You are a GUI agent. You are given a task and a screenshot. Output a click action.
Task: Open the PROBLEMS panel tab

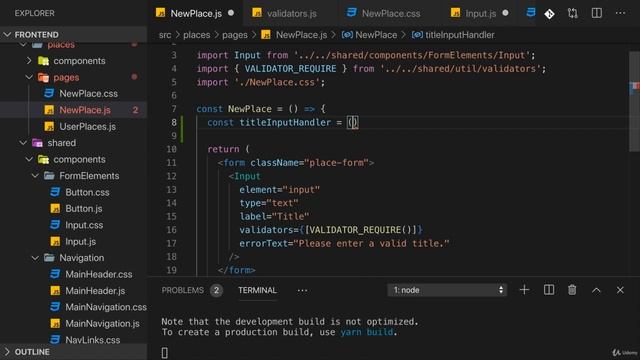coord(182,290)
